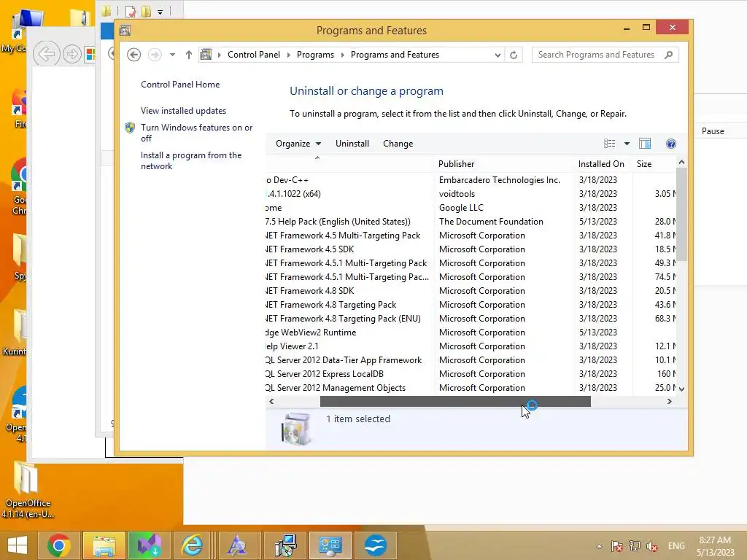This screenshot has height=560, width=747.
Task: Open the Control Panel taskbar icon
Action: tap(330, 545)
